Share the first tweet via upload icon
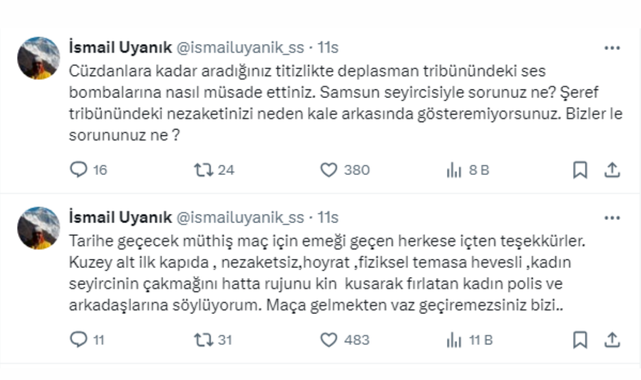Image resolution: width=641 pixels, height=380 pixels. 612,170
